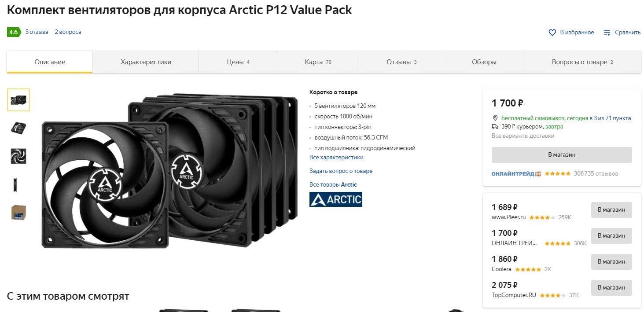
Task: Click the pickup location pin icon
Action: (x=495, y=118)
